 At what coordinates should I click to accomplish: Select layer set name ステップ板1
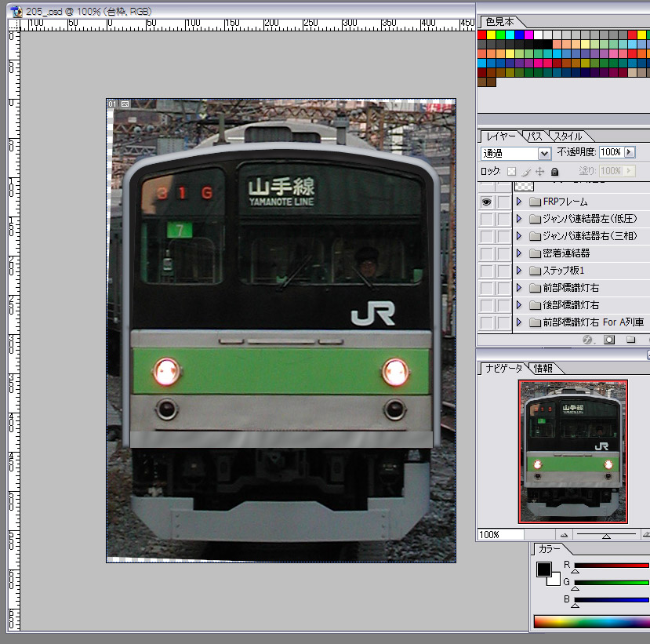[564, 271]
